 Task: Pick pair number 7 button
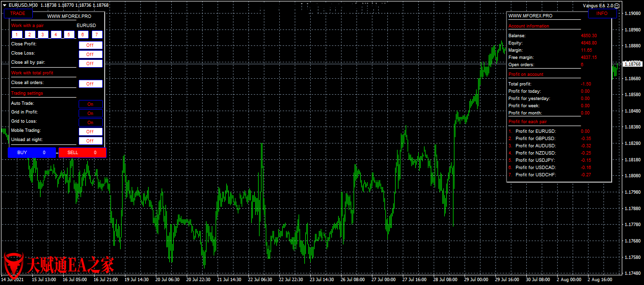pyautogui.click(x=97, y=35)
